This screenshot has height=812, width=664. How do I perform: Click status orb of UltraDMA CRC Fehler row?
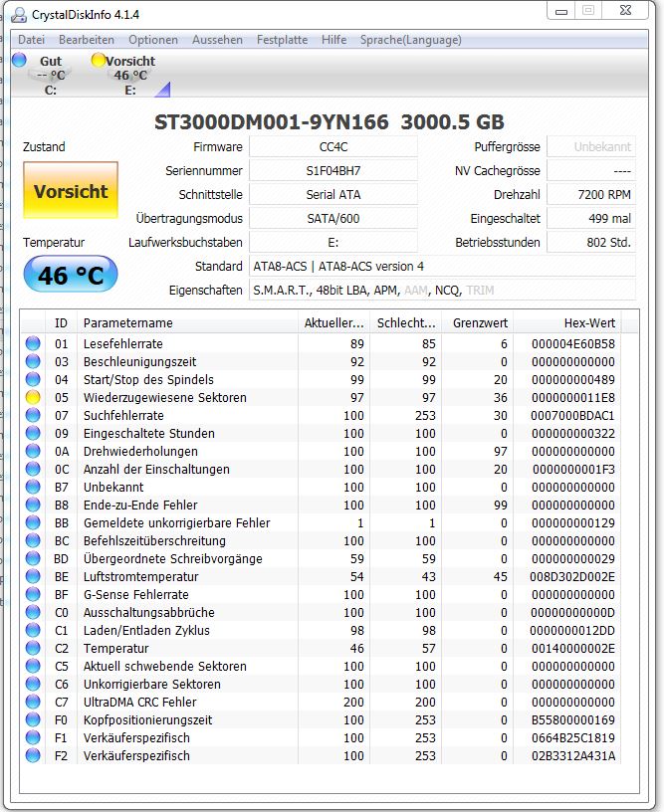point(33,702)
